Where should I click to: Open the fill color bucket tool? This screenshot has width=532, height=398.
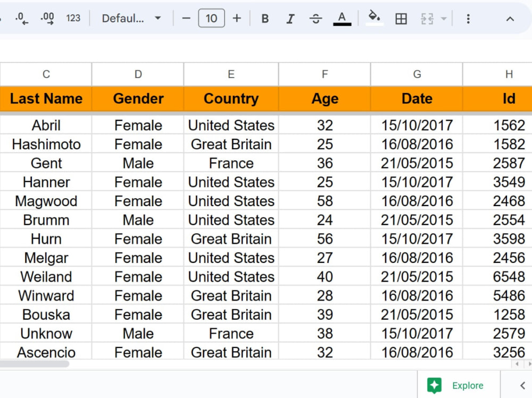tap(374, 18)
